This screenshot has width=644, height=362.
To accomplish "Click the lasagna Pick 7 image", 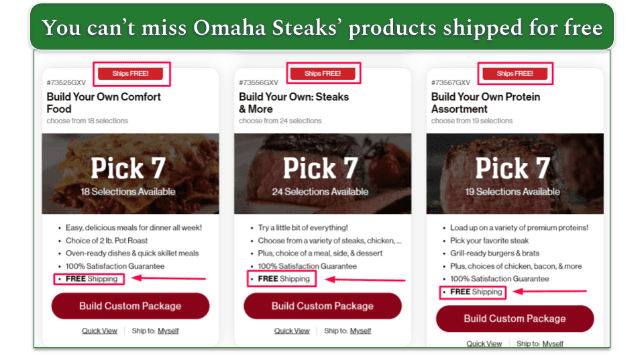I will coord(130,174).
